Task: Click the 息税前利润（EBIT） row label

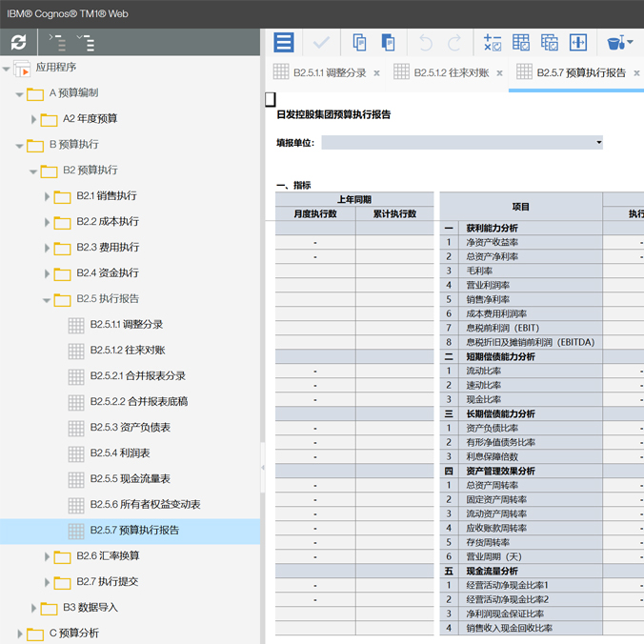Action: coord(502,328)
